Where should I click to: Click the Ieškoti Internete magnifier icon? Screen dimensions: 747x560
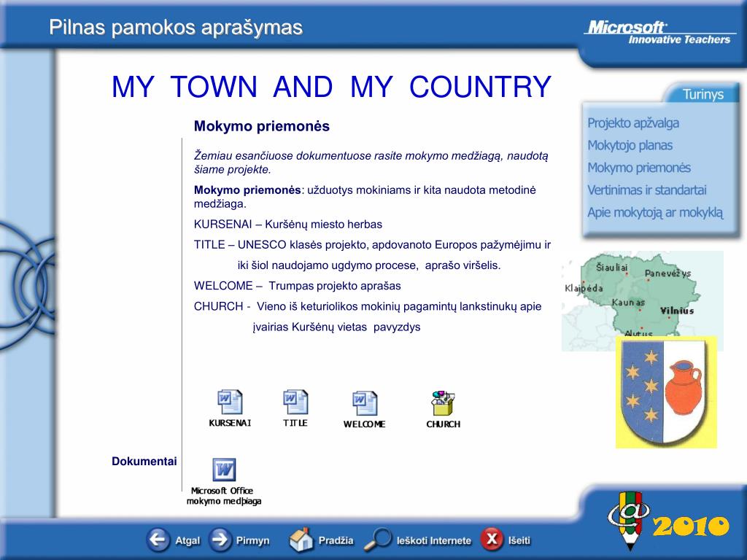(378, 539)
